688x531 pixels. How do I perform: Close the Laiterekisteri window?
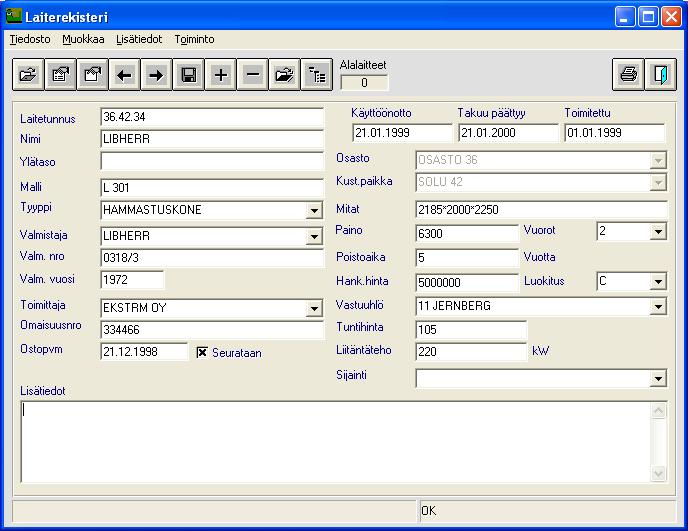coord(671,18)
